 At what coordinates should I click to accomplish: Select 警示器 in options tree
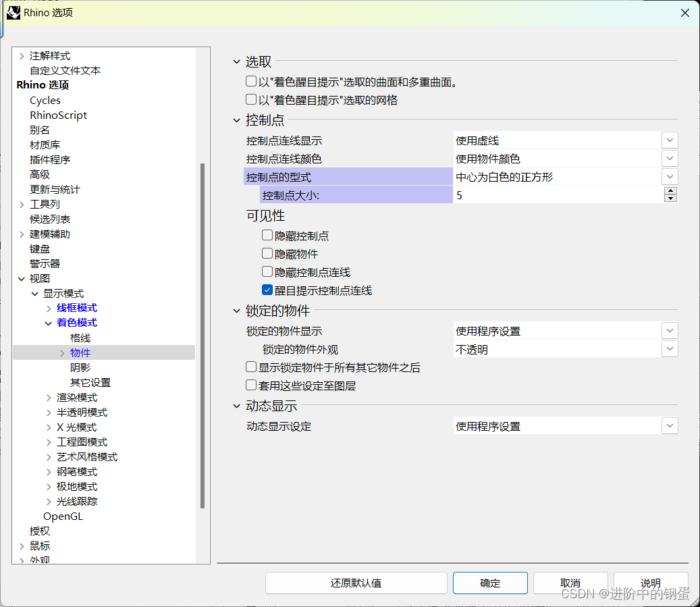(x=45, y=263)
